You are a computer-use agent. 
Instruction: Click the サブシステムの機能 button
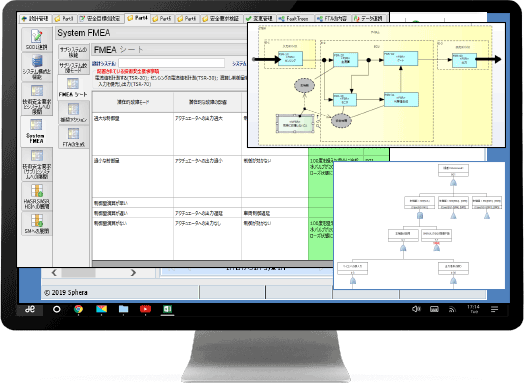[74, 52]
